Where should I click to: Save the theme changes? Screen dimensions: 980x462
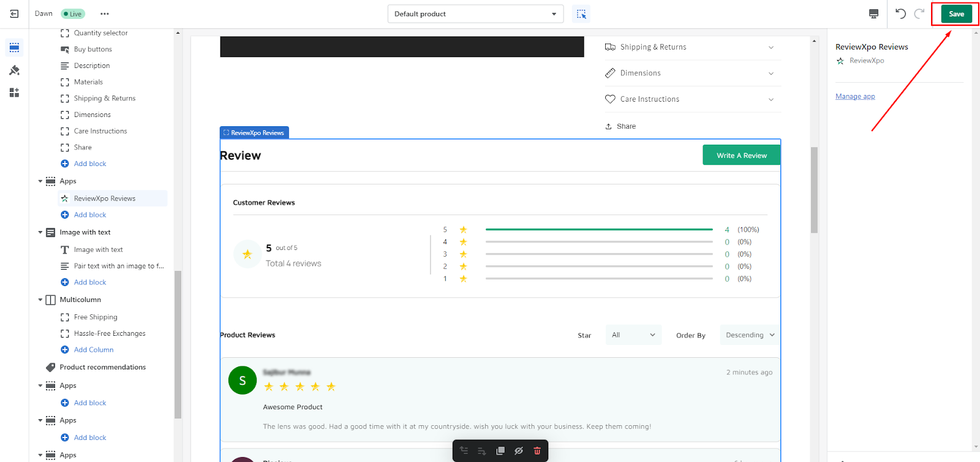[956, 14]
